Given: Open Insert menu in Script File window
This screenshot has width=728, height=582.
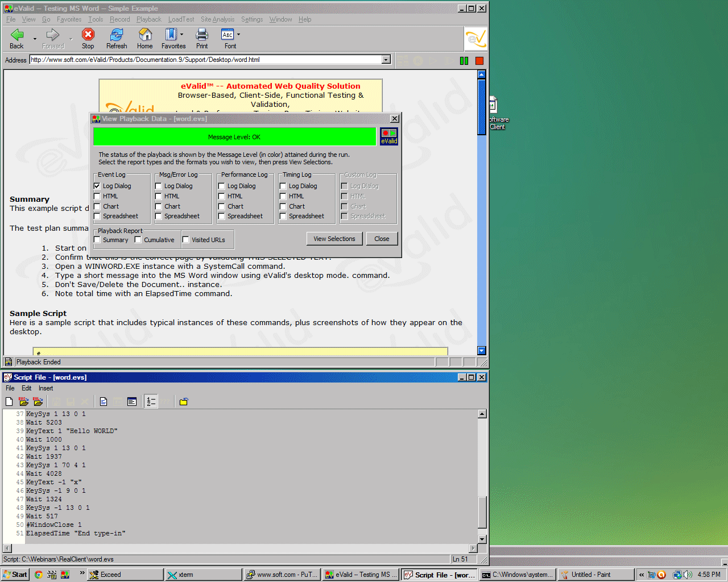Looking at the screenshot, I should point(45,388).
